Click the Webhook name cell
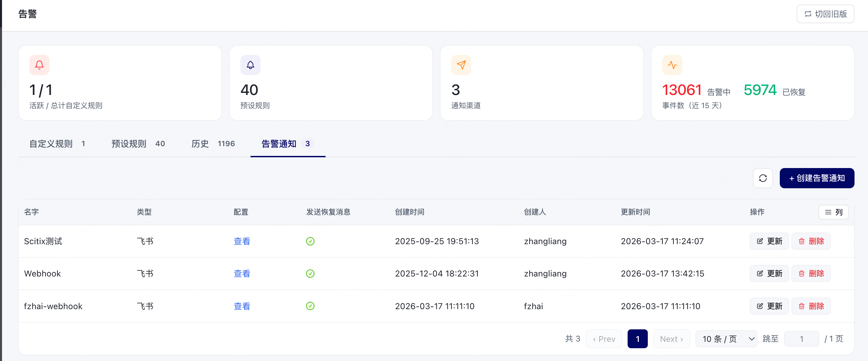This screenshot has height=361, width=868. click(42, 274)
